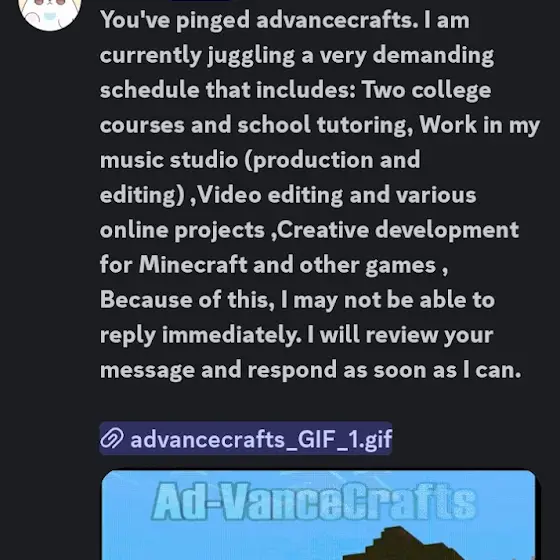Click the word "Minecraft" in the message

[193, 265]
